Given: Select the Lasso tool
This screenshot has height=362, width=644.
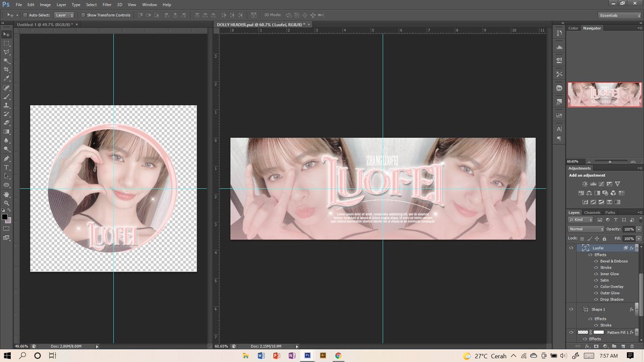Looking at the screenshot, I should pyautogui.click(x=7, y=52).
